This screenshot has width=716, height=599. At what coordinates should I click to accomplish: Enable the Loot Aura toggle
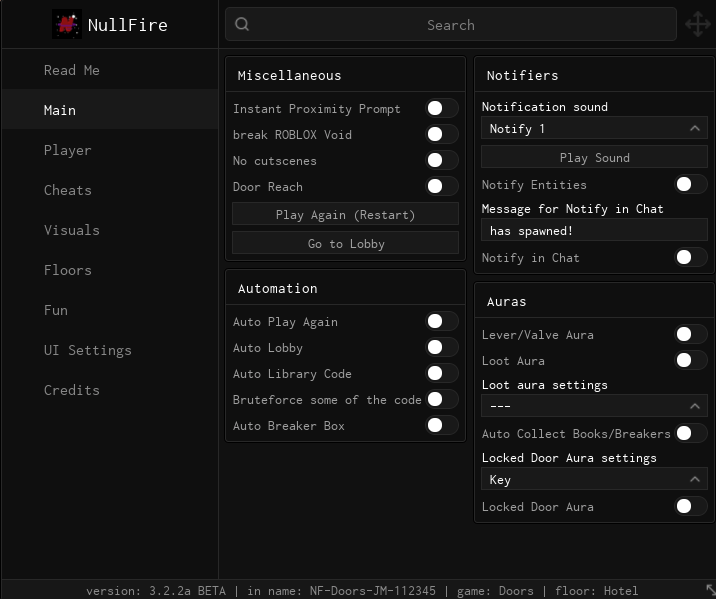click(690, 360)
